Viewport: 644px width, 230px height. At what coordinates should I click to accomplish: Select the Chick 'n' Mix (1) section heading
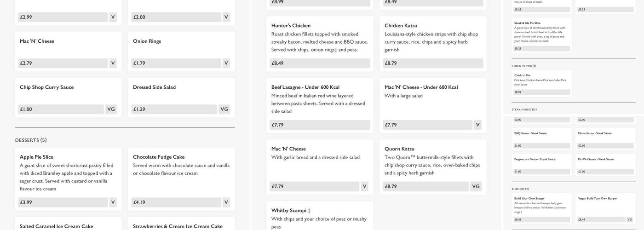(523, 66)
